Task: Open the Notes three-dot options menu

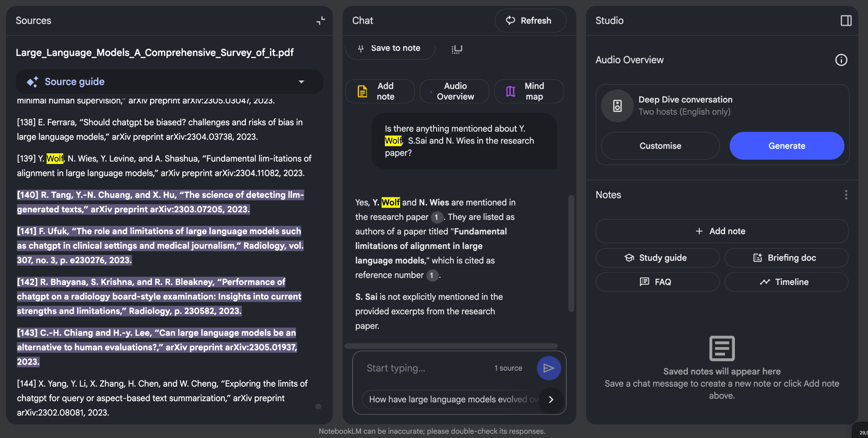Action: [x=846, y=194]
